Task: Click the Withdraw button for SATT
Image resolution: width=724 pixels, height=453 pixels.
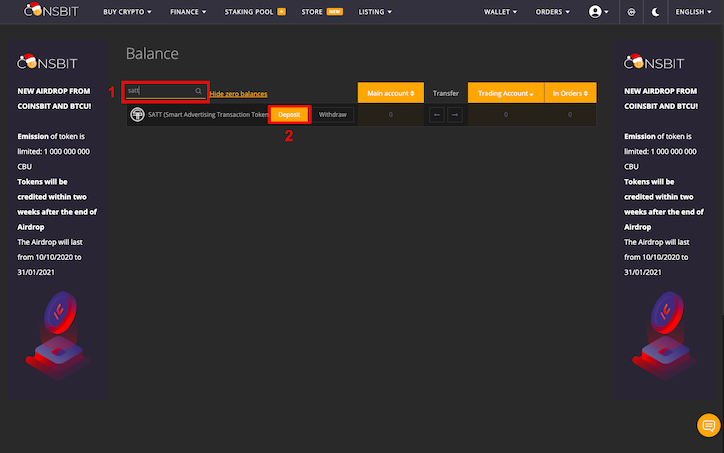Action: [x=332, y=115]
